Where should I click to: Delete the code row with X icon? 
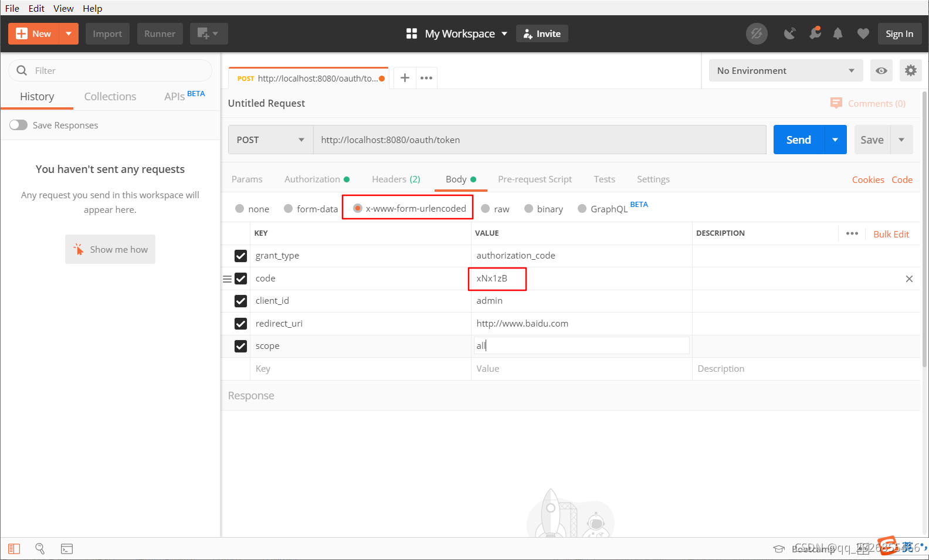(x=909, y=279)
